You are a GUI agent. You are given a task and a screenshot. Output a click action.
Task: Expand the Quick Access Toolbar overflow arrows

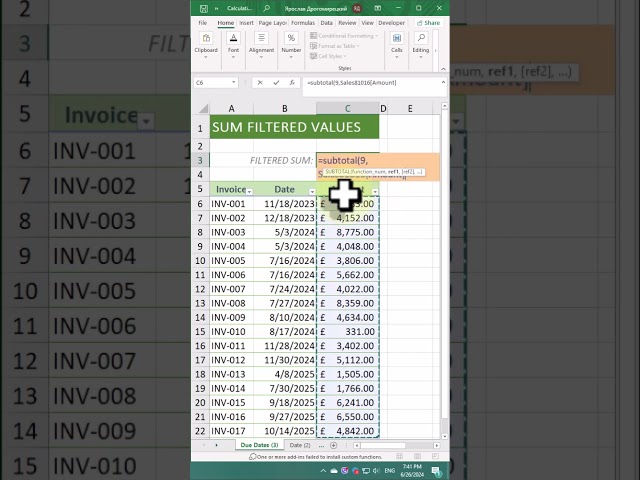pyautogui.click(x=216, y=8)
